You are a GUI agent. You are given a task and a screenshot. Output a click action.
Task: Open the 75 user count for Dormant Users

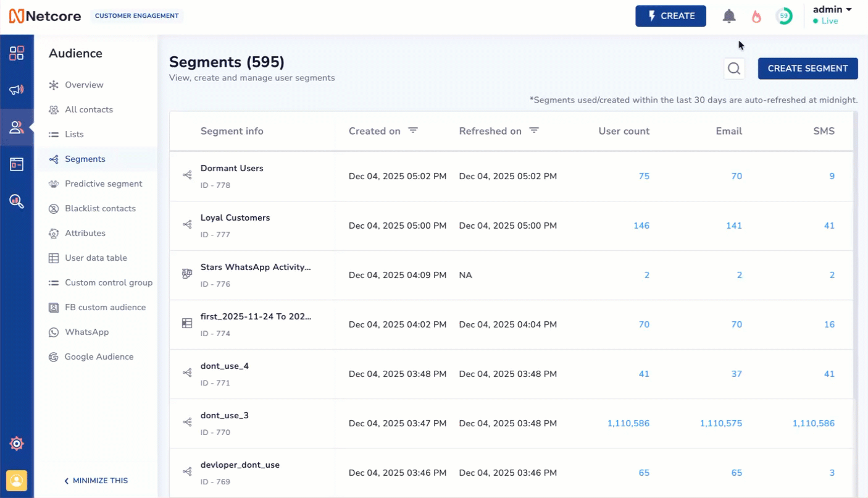[644, 175]
